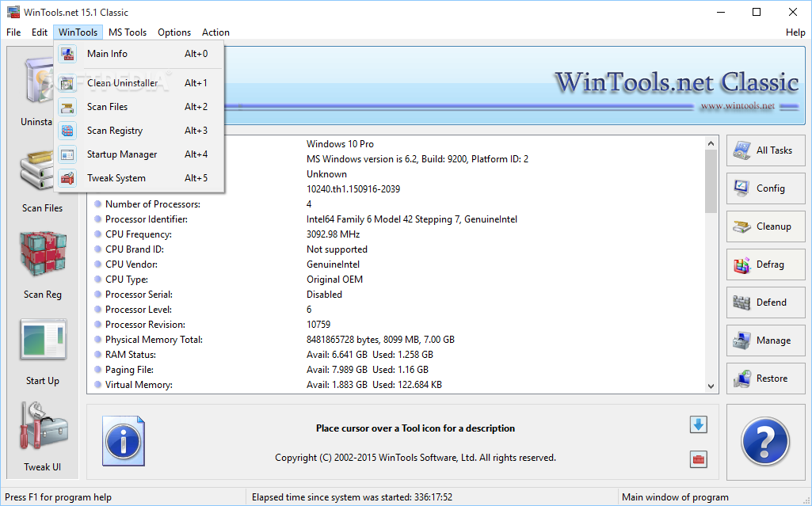Open the Action menu

tap(215, 32)
